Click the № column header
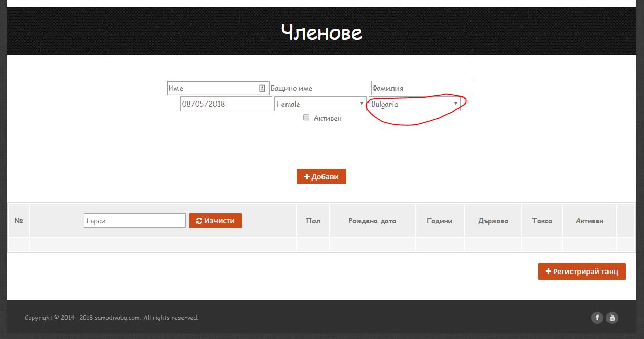Viewport: 644px width, 339px height. click(19, 221)
